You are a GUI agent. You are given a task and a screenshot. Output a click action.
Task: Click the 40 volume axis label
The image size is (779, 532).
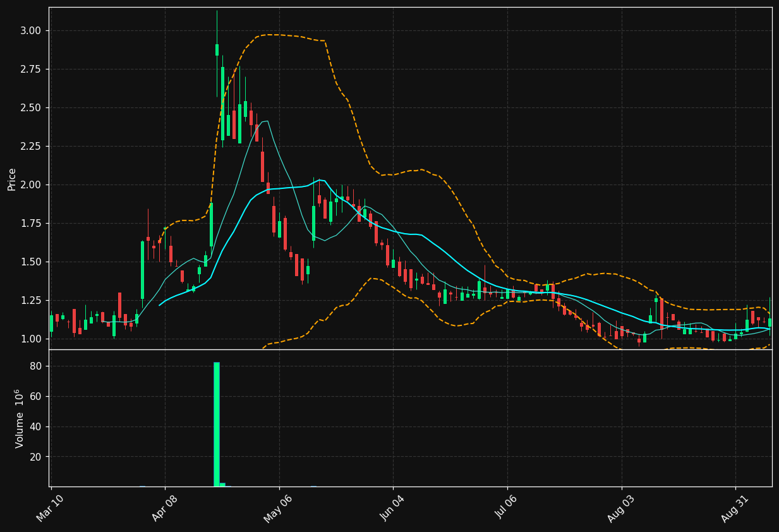pos(36,426)
